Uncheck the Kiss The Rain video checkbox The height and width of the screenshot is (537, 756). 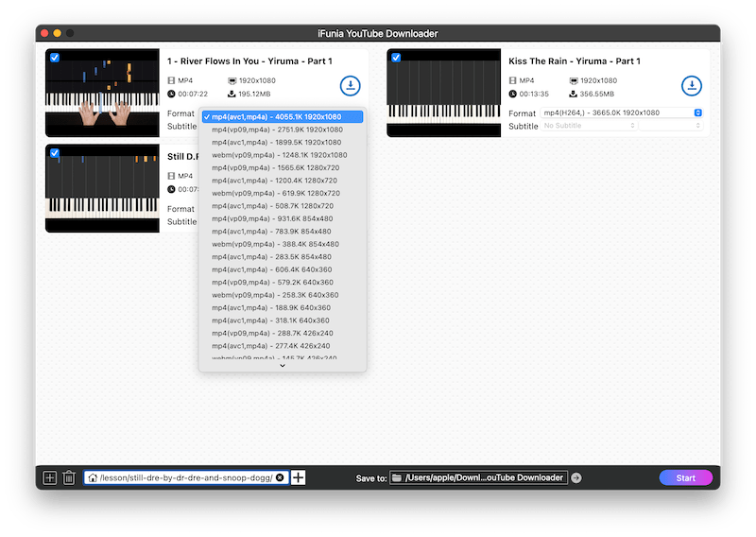395,58
